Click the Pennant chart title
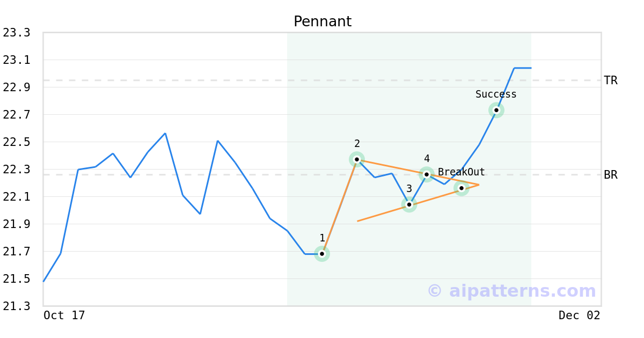The width and height of the screenshot is (644, 338). click(322, 21)
